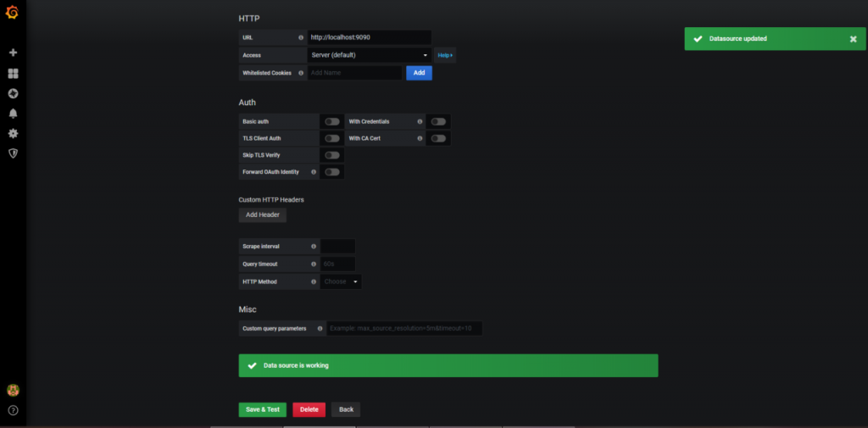Screen dimensions: 868x428
Task: Expand the Access Help link
Action: click(x=445, y=55)
